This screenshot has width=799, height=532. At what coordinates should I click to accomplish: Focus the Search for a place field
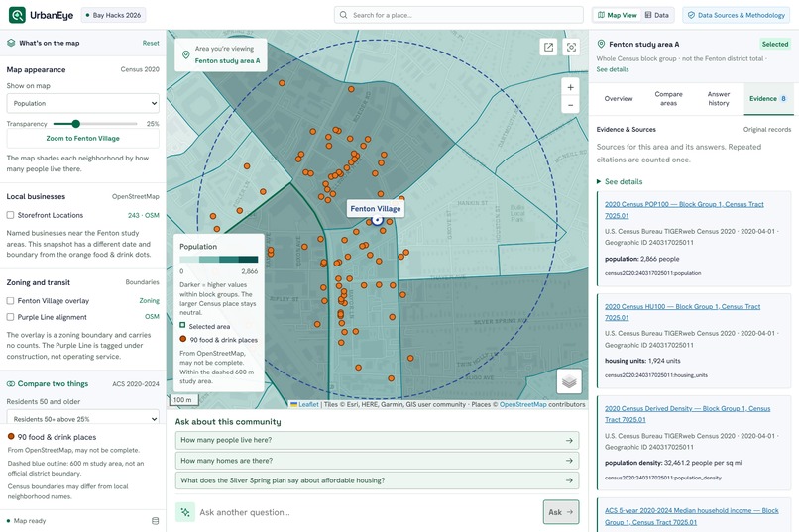click(x=459, y=15)
